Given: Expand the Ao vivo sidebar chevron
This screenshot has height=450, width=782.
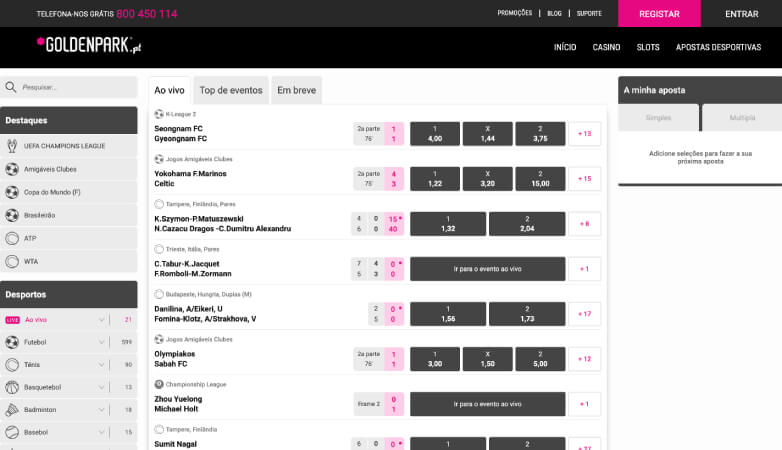Looking at the screenshot, I should (101, 320).
